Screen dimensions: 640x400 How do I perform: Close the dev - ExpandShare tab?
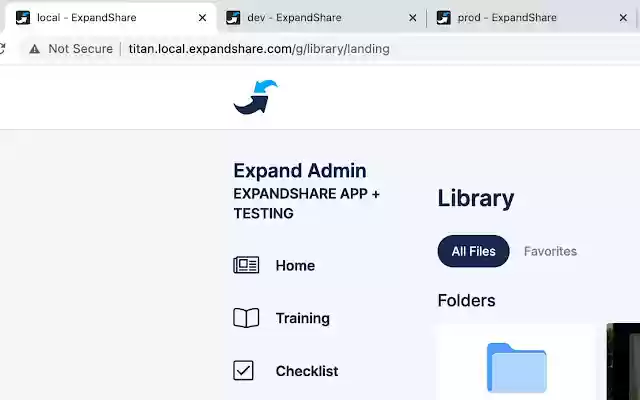[413, 18]
